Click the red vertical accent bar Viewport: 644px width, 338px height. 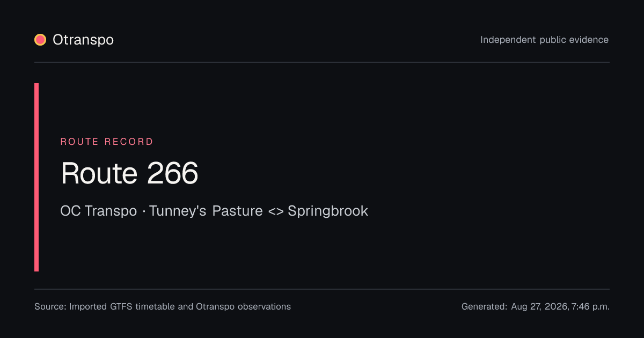coord(36,177)
